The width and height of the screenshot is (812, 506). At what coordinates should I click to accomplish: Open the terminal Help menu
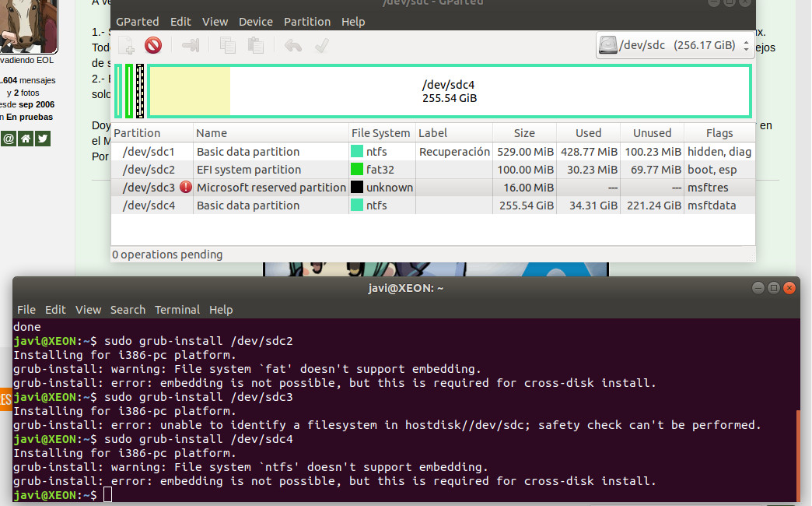point(221,310)
